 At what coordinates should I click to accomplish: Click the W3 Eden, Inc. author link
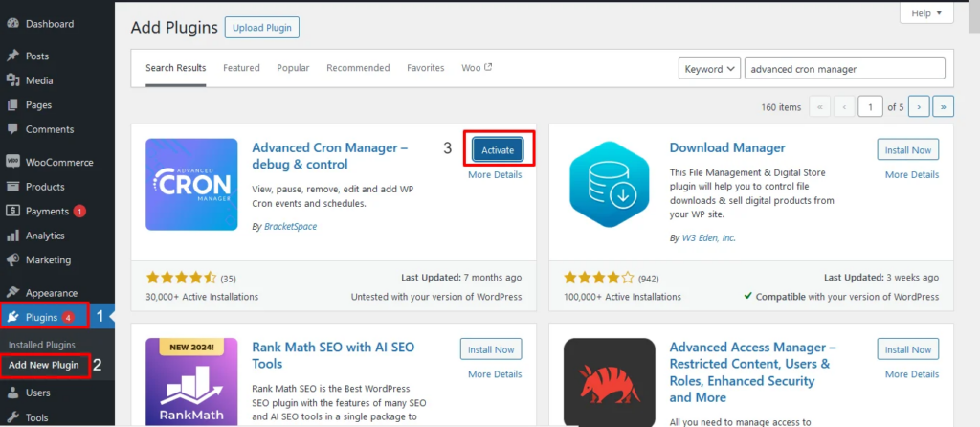(x=709, y=238)
